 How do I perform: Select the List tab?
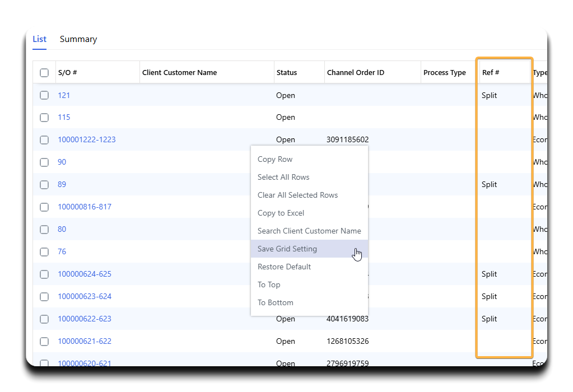[39, 39]
